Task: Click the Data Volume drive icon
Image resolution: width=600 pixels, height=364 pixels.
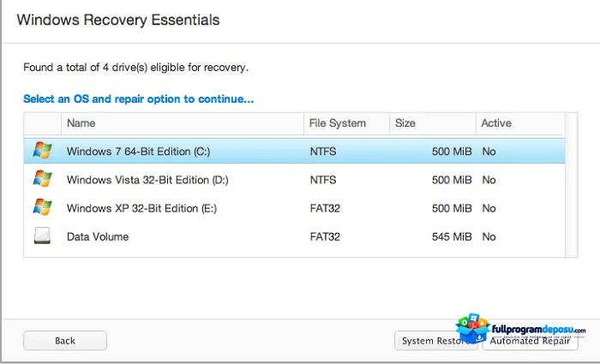Action: click(x=42, y=236)
